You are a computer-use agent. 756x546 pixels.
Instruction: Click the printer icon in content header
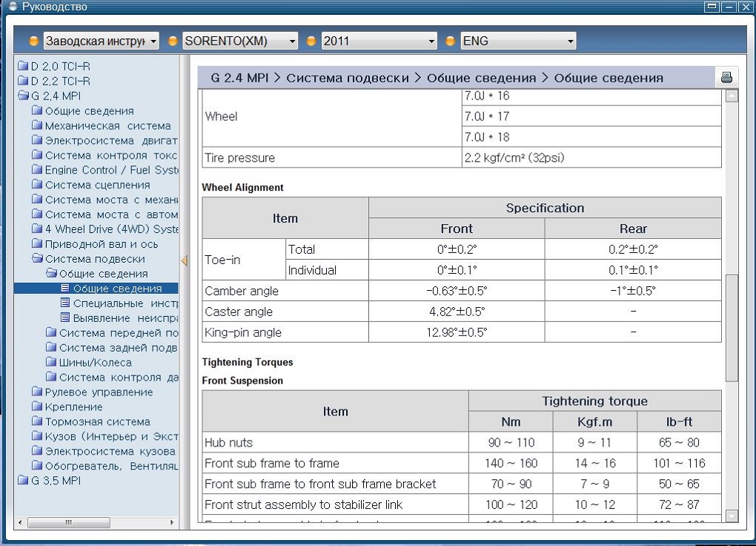click(x=726, y=77)
